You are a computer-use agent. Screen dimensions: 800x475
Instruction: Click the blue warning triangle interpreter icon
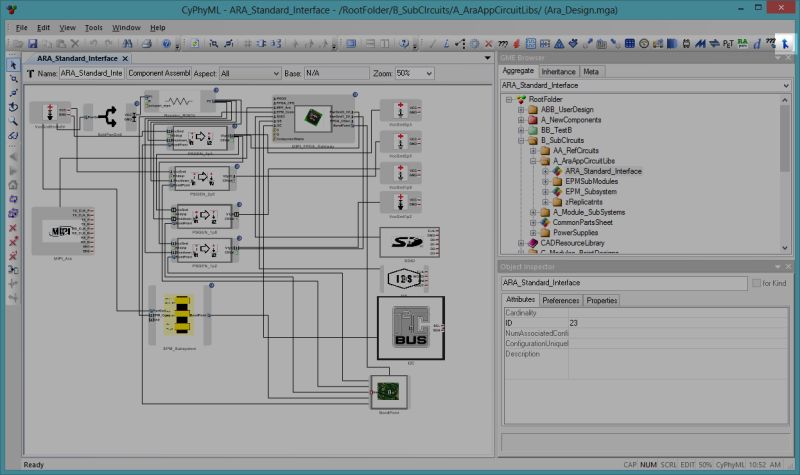coord(559,44)
